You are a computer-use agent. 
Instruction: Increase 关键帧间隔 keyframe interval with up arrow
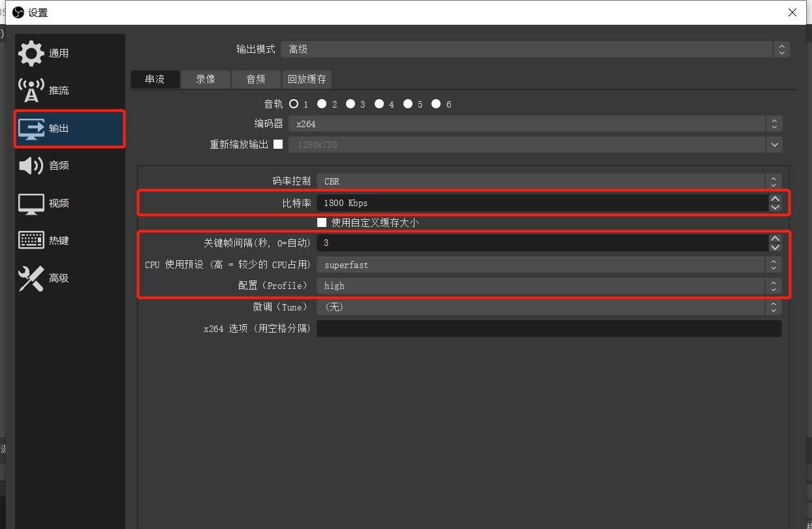click(775, 239)
